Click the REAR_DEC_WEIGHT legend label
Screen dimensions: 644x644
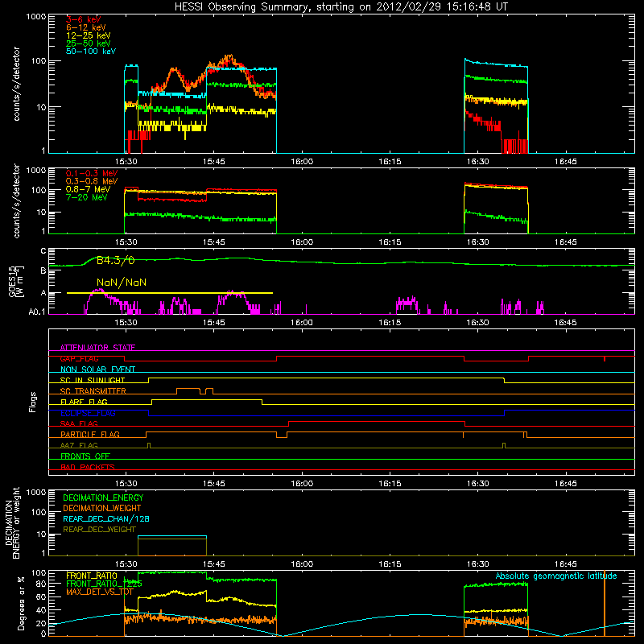[99, 530]
